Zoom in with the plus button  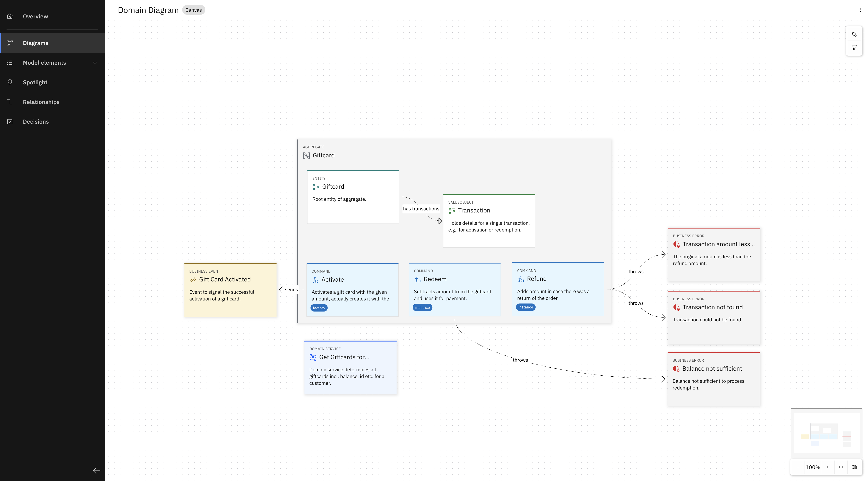tap(827, 467)
